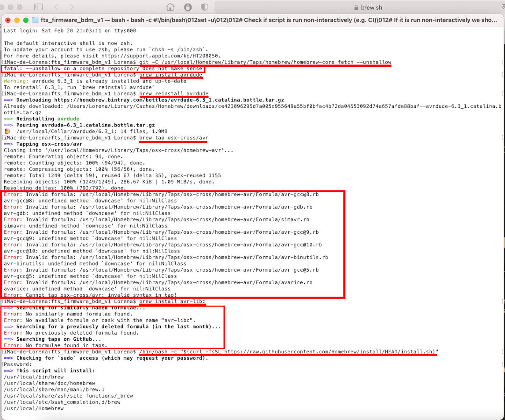This screenshot has width=505, height=420.
Task: Go forward in Safari
Action: pos(72,7)
